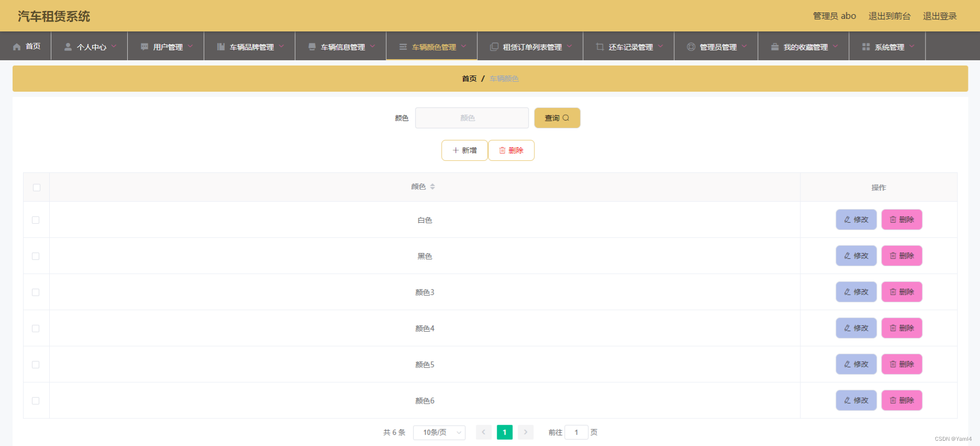This screenshot has height=446, width=980.
Task: Click 删除 button in the 颜色5 row
Action: coord(901,364)
